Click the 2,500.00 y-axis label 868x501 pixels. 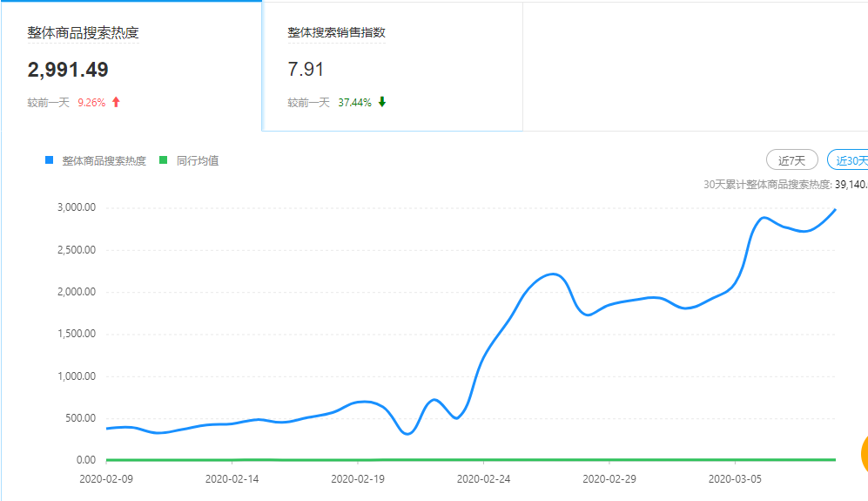tap(77, 250)
